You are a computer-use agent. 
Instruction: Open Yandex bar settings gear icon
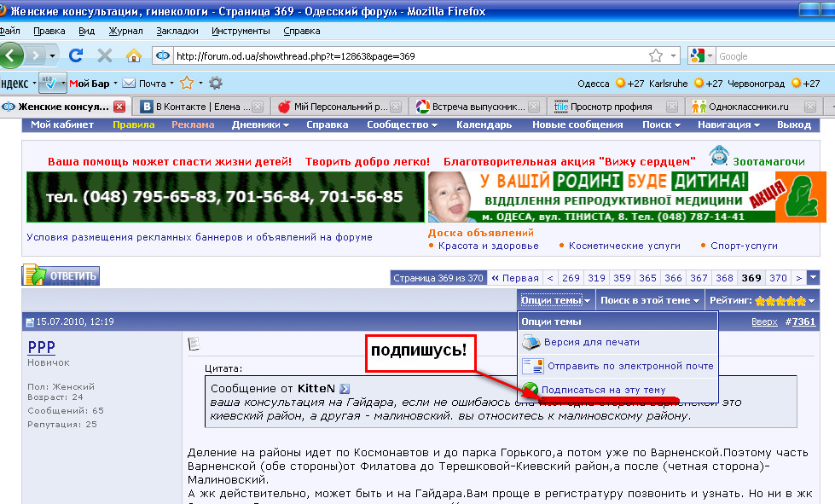tap(216, 83)
